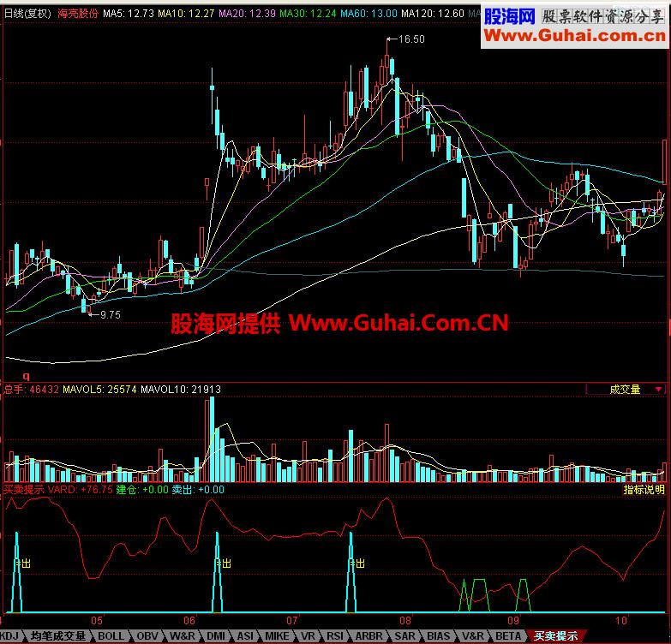The width and height of the screenshot is (671, 644).
Task: Click the 总手: 46432 volume value
Action: click(x=31, y=389)
